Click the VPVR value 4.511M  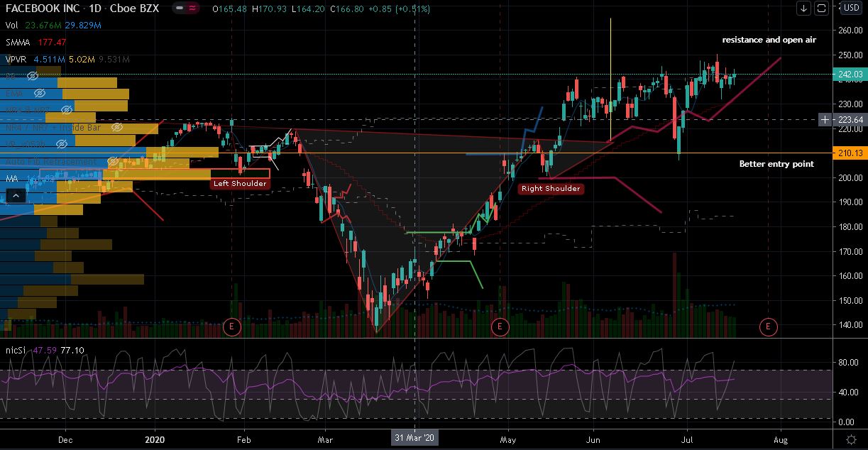pos(50,58)
